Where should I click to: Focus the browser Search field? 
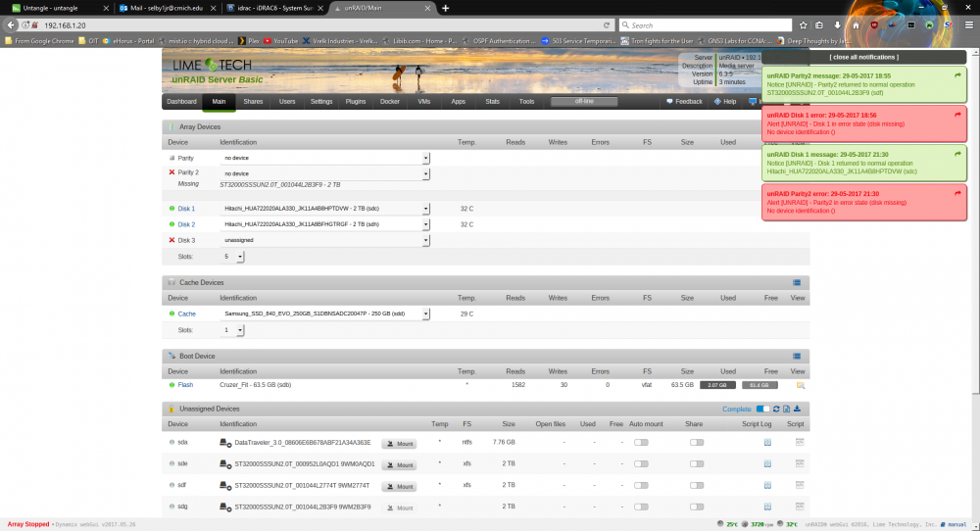tap(706, 25)
